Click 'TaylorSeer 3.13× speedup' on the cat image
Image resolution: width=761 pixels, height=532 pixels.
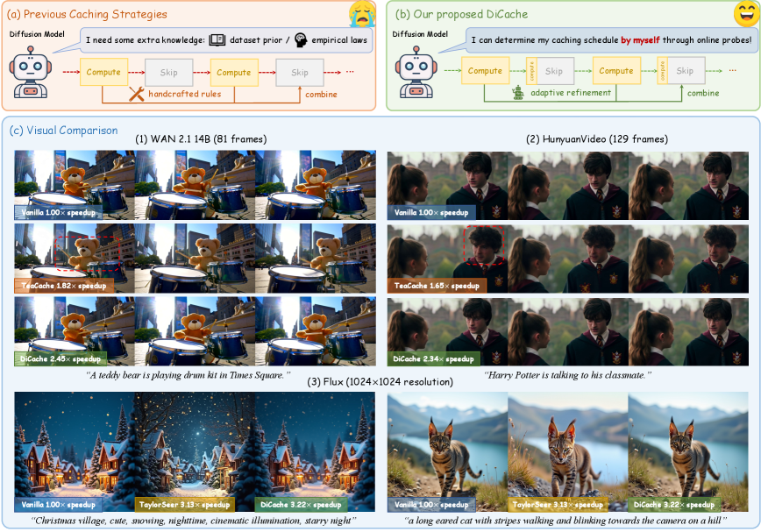[558, 504]
